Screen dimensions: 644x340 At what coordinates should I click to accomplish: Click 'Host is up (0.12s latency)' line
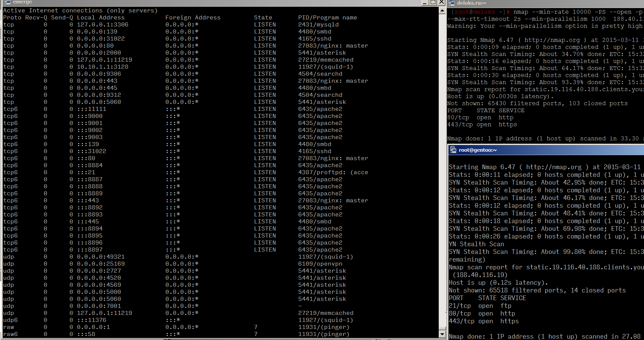498,282
